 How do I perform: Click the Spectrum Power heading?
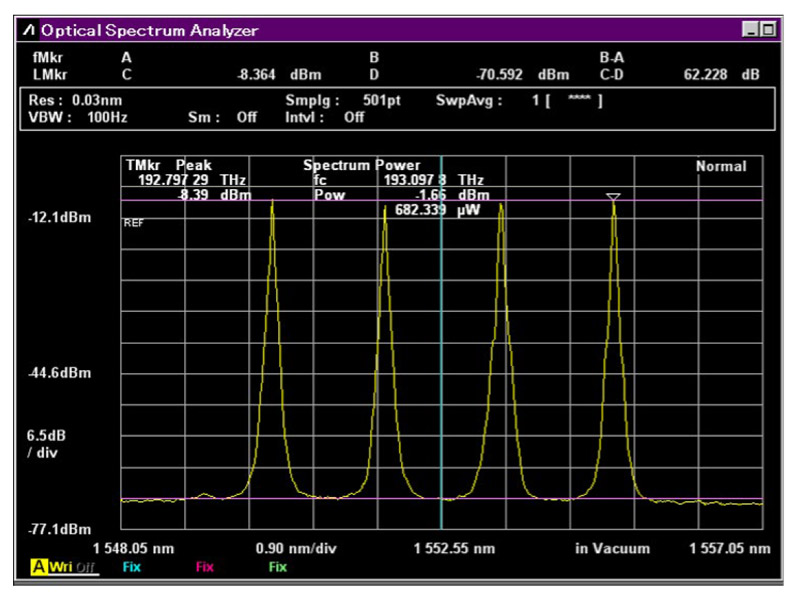coord(362,165)
